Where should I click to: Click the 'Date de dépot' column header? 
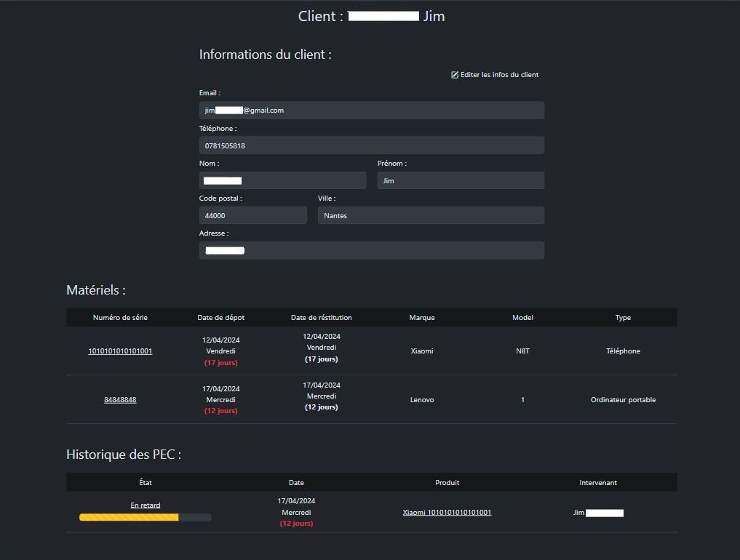[220, 318]
